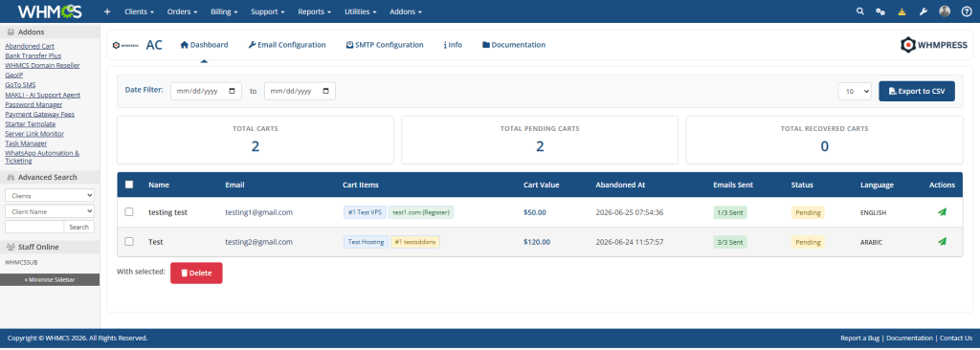Viewport: 980px width, 350px height.
Task: Click the test1.com (Register) tag
Action: [x=421, y=212]
